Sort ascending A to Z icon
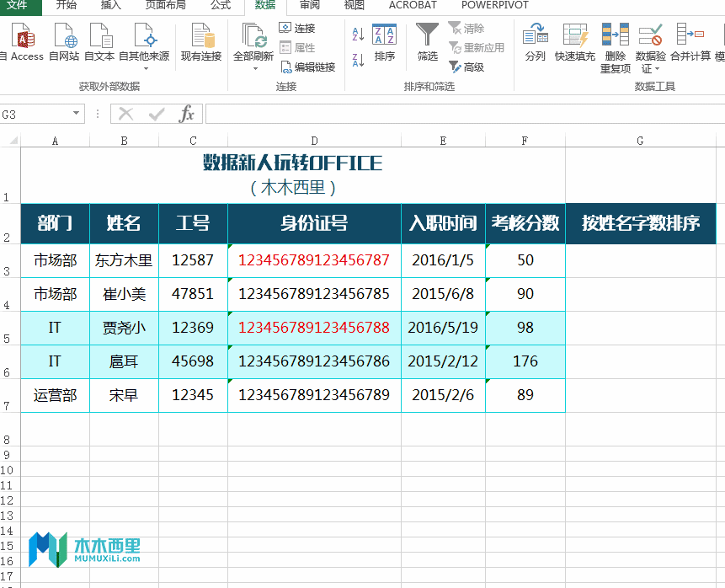Image resolution: width=725 pixels, height=588 pixels. click(x=358, y=34)
